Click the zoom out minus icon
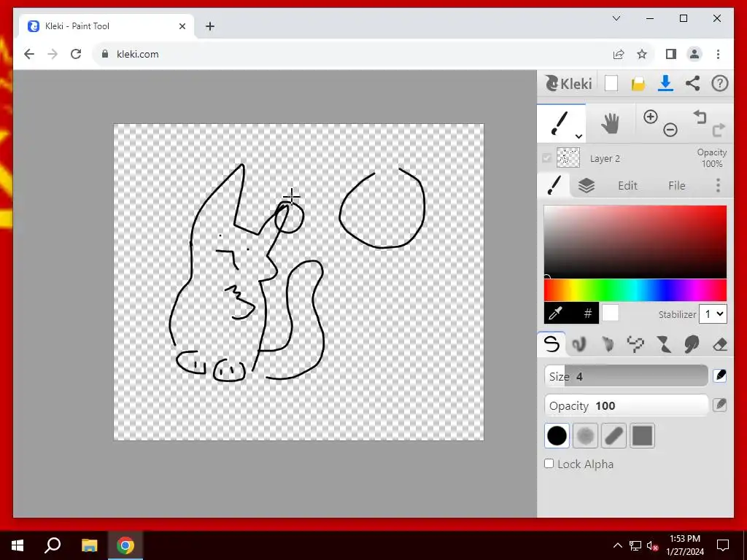The width and height of the screenshot is (747, 560). pos(670,130)
